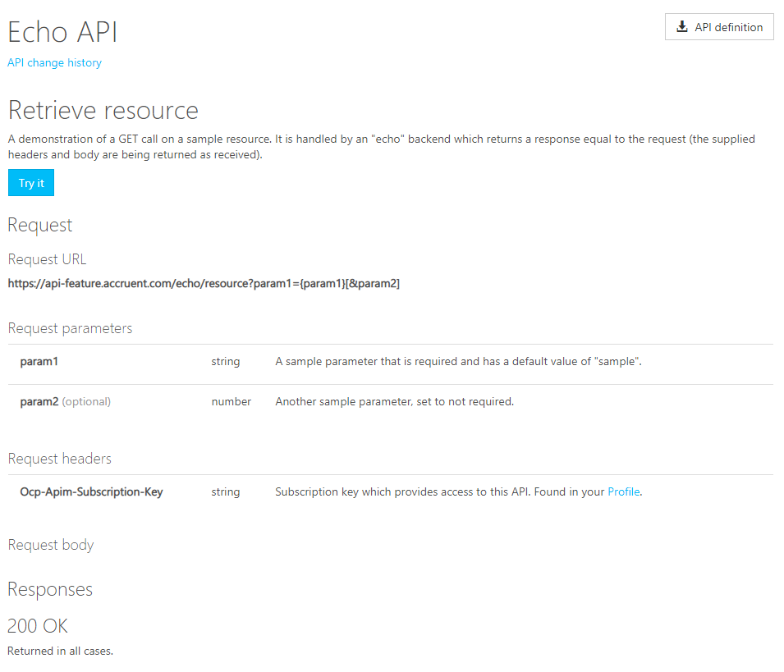Follow the Profile link in subscription key row
Image resolution: width=784 pixels, height=672 pixels.
pos(623,491)
